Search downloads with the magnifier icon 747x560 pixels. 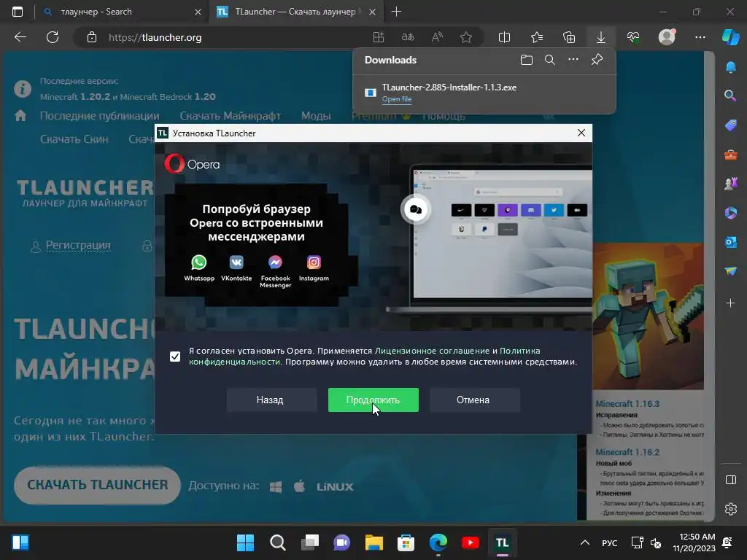coord(550,60)
